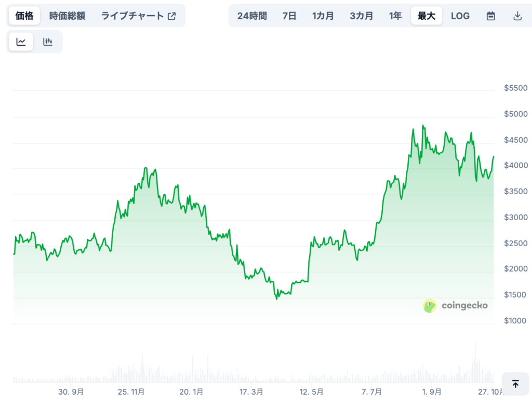Click the CoinGecko logo watermark
This screenshot has width=532, height=405.
(456, 306)
